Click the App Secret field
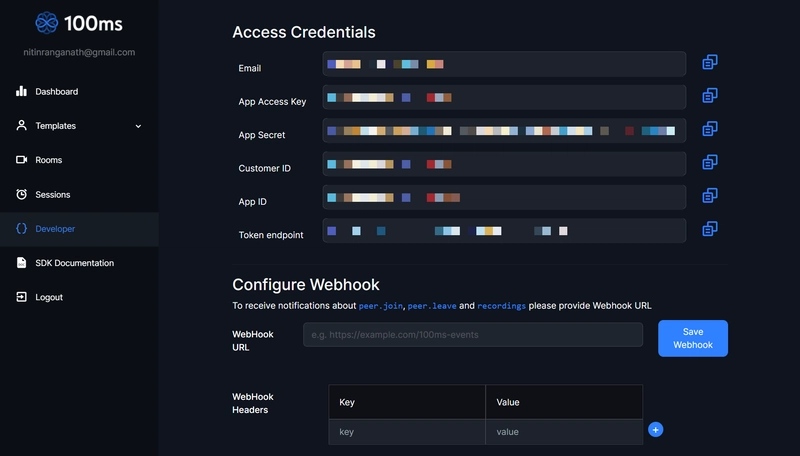The height and width of the screenshot is (456, 800). (504, 131)
